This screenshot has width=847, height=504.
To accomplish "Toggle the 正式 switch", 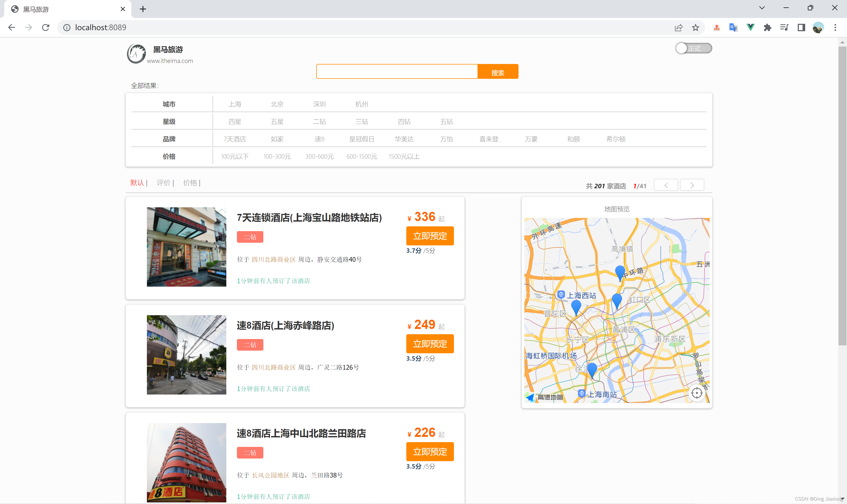I will click(x=693, y=48).
